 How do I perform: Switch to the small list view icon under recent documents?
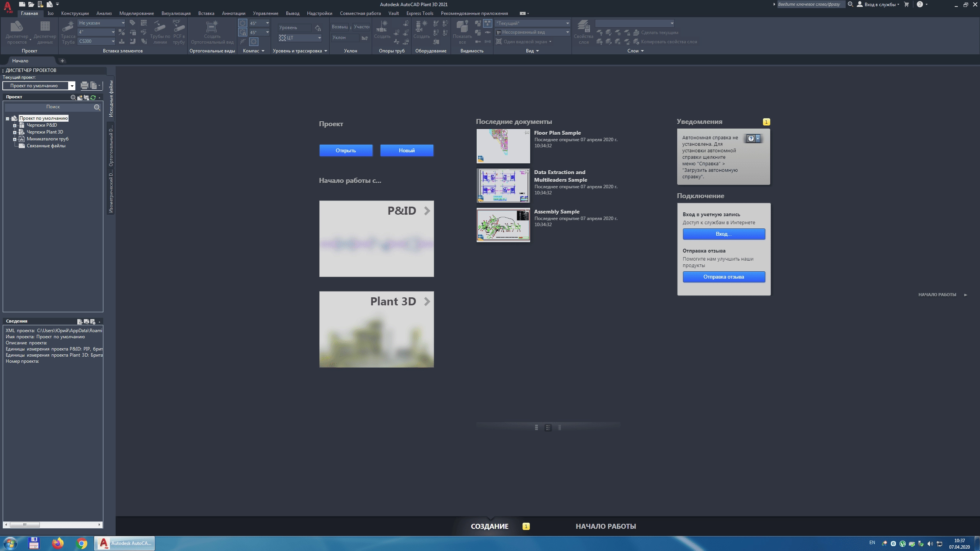[536, 427]
